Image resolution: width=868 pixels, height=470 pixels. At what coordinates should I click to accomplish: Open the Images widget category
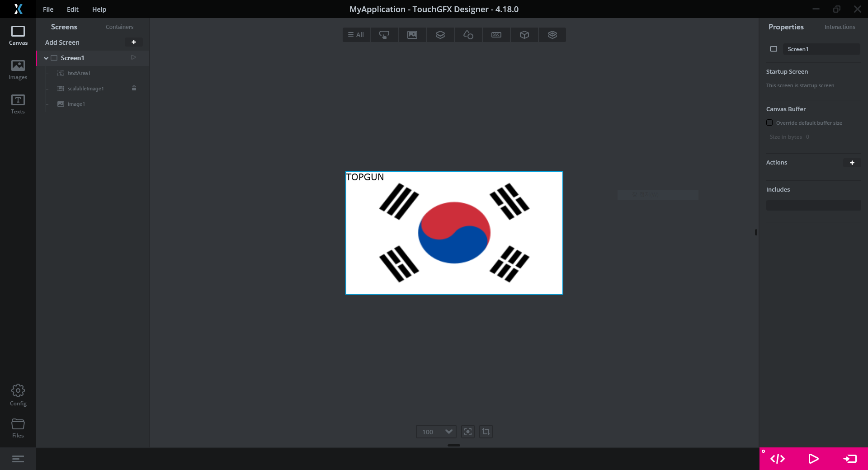click(x=412, y=35)
